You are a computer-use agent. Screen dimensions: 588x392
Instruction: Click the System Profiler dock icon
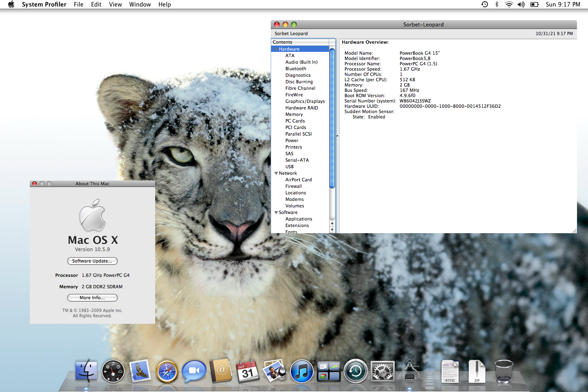click(410, 372)
